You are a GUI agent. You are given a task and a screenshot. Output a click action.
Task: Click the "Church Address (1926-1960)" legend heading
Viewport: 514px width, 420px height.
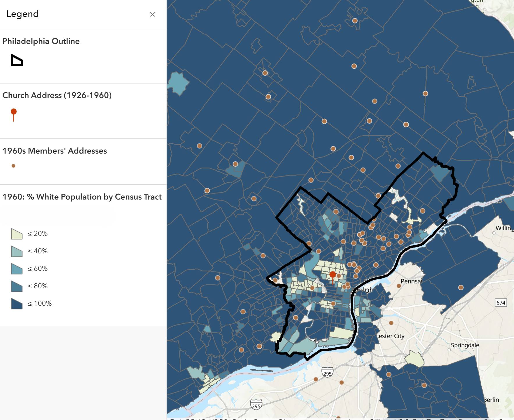(57, 95)
